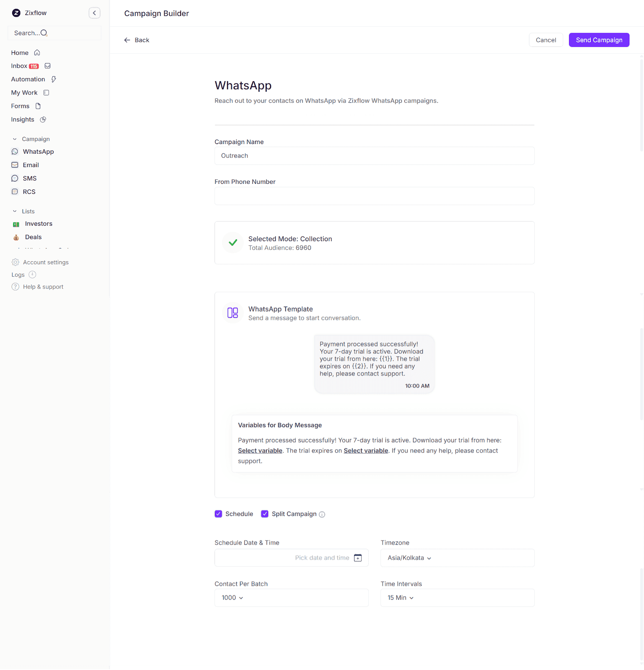The image size is (644, 670).
Task: Click the WhatsApp campaign icon in sidebar
Action: [15, 152]
